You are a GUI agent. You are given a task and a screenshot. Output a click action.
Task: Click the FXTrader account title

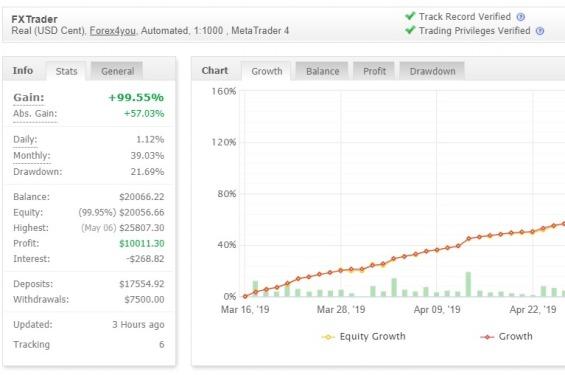[x=35, y=19]
